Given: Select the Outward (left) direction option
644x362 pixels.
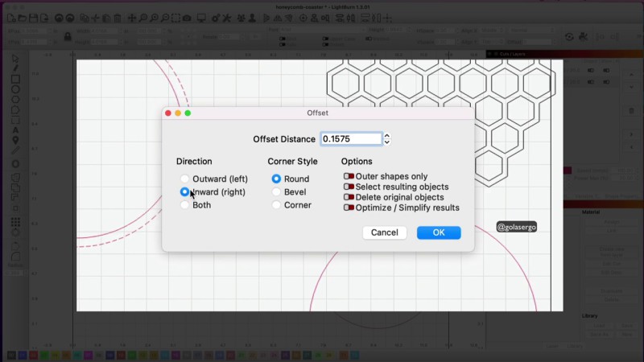Looking at the screenshot, I should click(x=185, y=179).
